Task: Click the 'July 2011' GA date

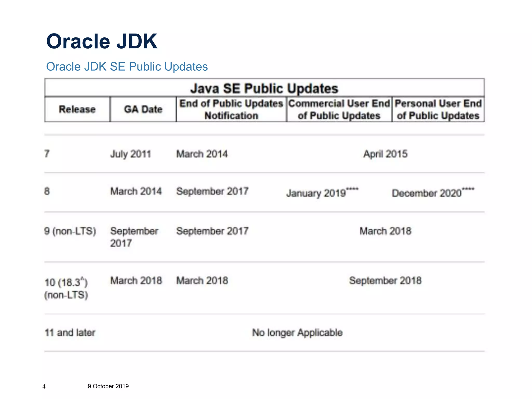Action: tap(131, 154)
